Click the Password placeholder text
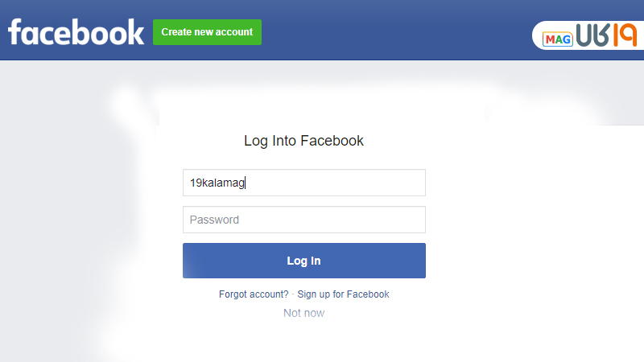 [x=214, y=220]
